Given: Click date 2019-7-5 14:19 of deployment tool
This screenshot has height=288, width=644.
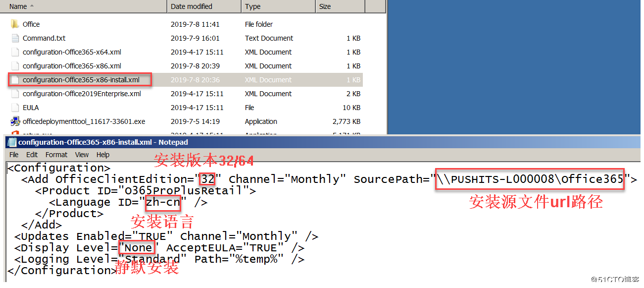Looking at the screenshot, I should (195, 121).
